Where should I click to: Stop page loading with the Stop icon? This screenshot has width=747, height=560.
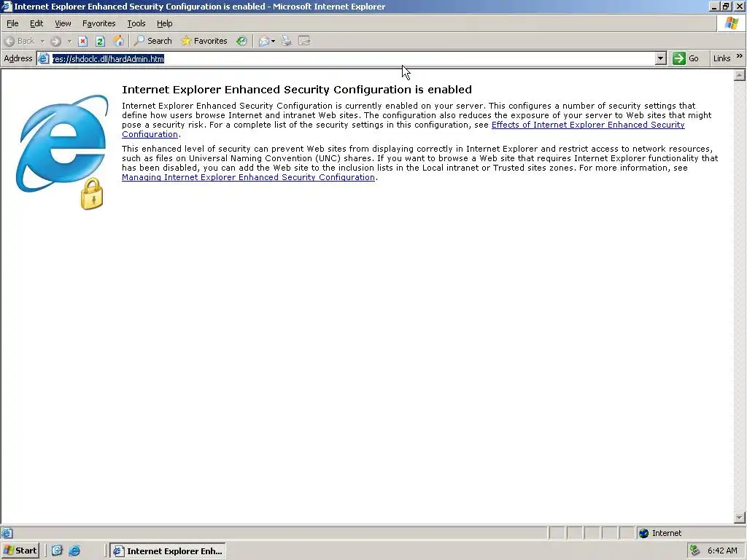point(83,41)
